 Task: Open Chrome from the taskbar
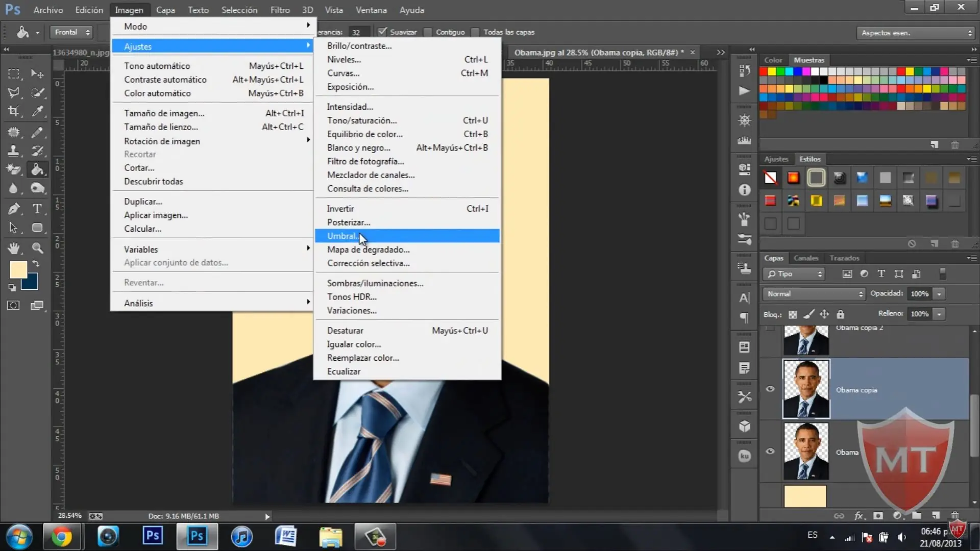coord(61,537)
